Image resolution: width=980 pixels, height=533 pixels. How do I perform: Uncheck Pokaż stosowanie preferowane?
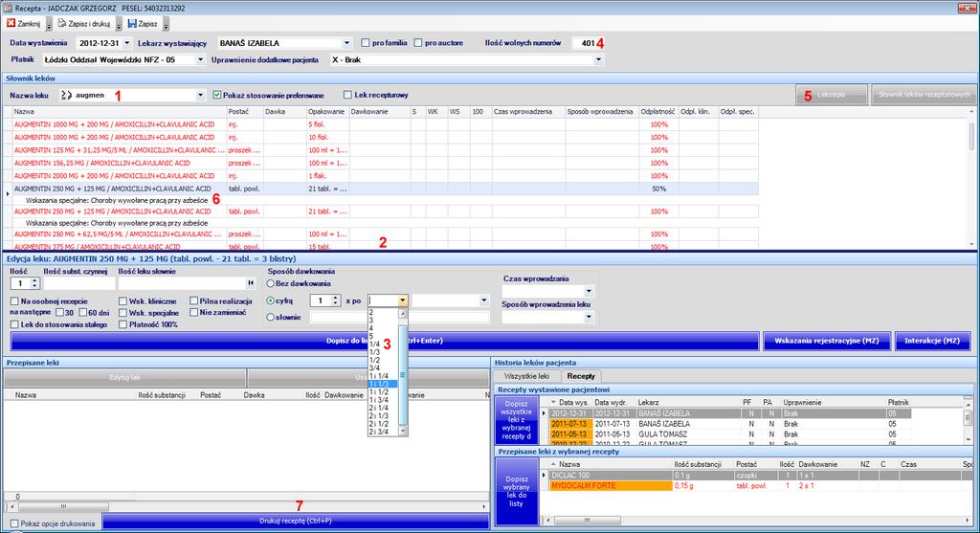click(x=217, y=95)
